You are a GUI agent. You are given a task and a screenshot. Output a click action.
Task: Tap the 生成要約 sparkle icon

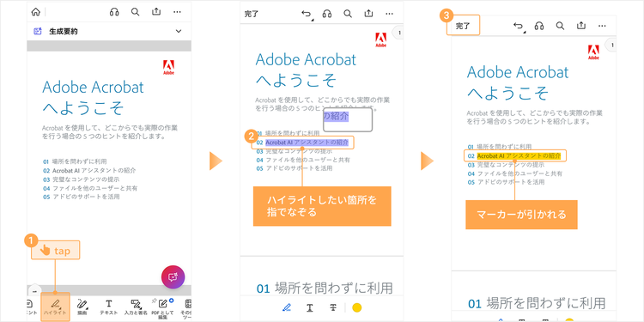(x=38, y=31)
